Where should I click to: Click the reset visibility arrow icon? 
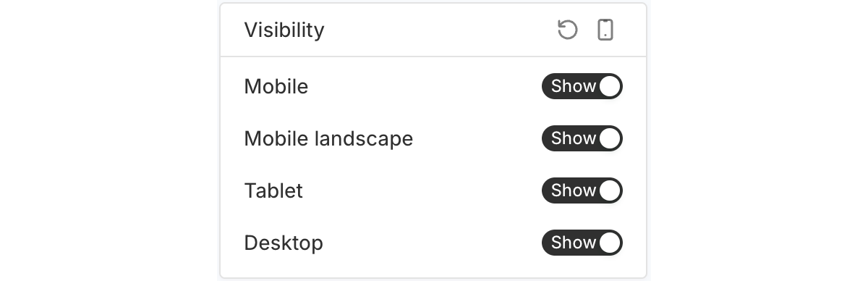(568, 30)
